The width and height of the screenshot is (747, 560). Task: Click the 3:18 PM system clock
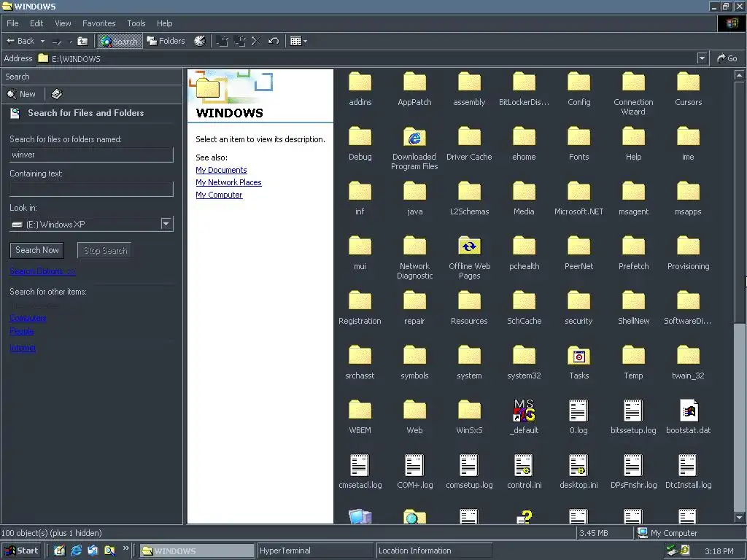coord(719,551)
